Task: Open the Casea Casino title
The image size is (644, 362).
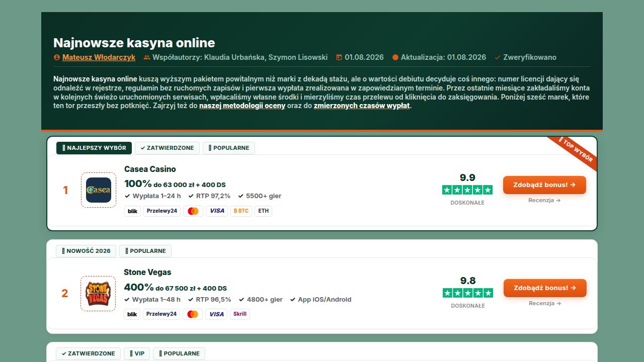Action: pos(150,169)
